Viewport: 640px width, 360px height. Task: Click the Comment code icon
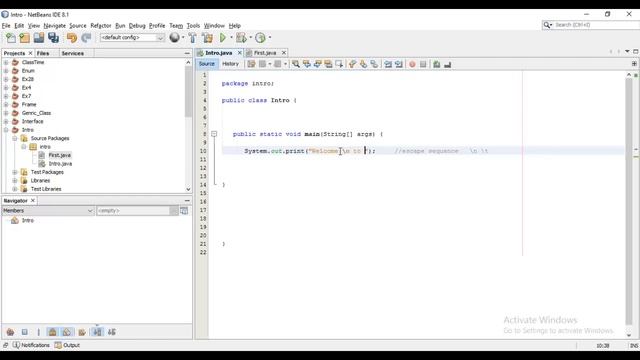[x=437, y=64]
